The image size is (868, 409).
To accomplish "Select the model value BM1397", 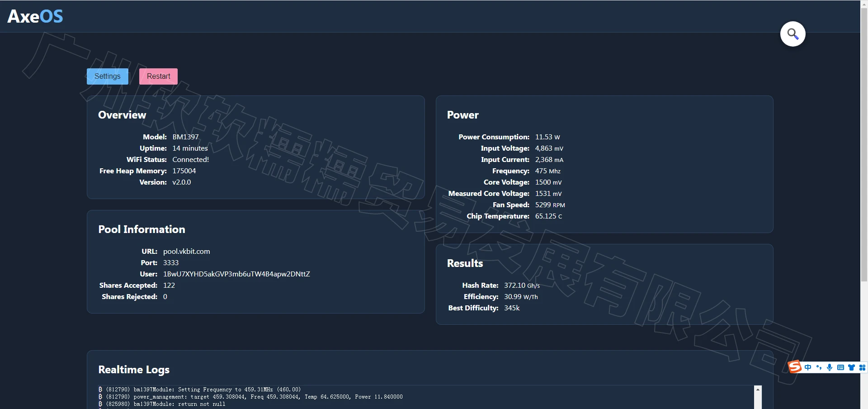I will (x=185, y=137).
